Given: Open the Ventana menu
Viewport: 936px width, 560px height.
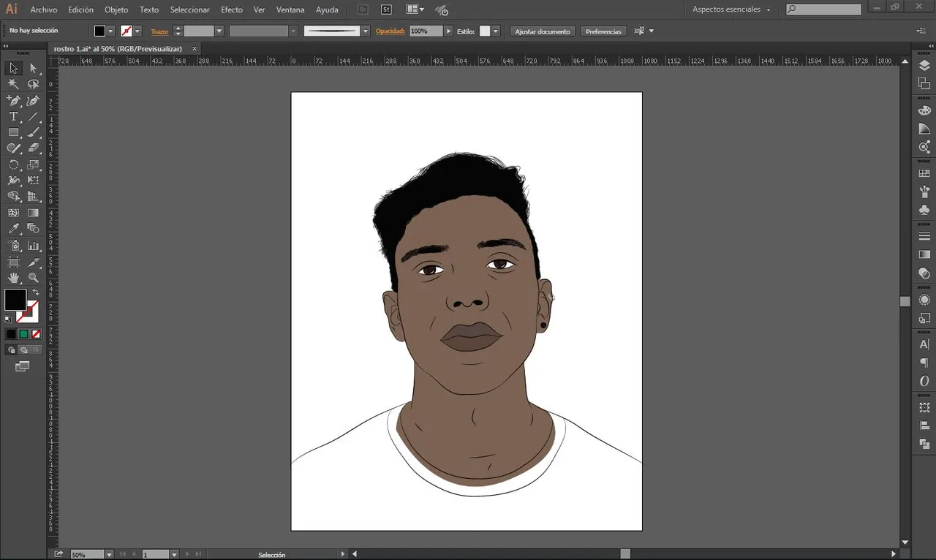Looking at the screenshot, I should click(290, 10).
